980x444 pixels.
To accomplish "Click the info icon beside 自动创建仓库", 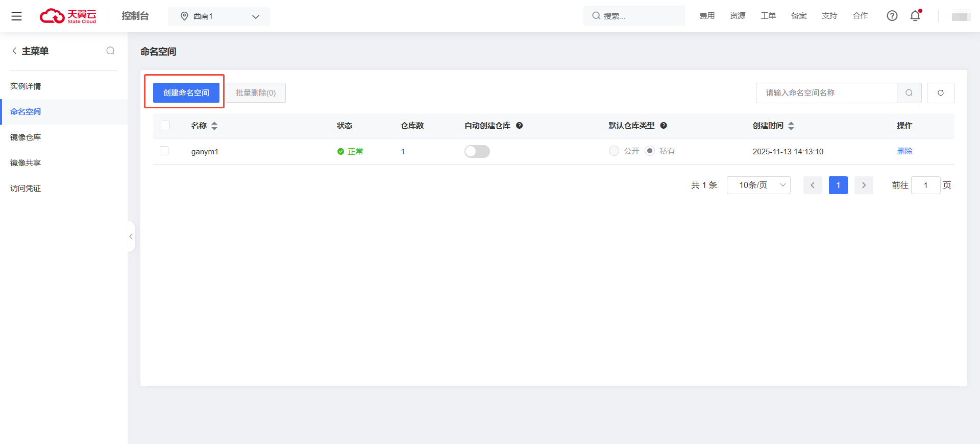I will 519,126.
